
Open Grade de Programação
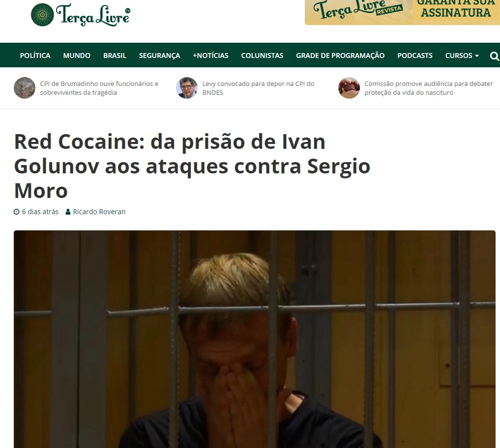point(340,56)
